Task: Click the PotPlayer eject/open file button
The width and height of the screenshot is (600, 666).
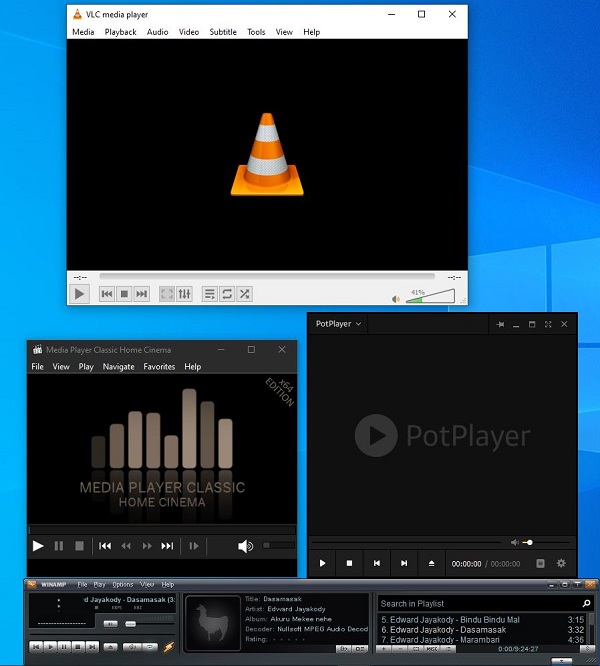Action: point(431,563)
